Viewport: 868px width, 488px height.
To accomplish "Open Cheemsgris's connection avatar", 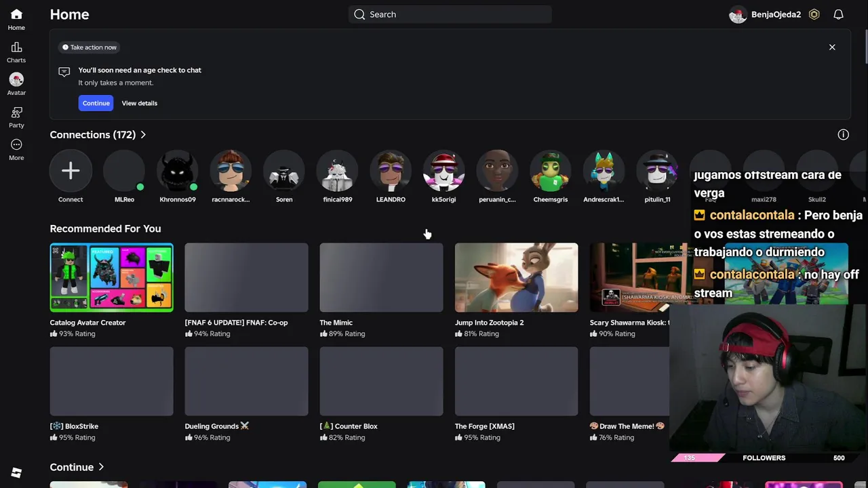I will click(551, 171).
